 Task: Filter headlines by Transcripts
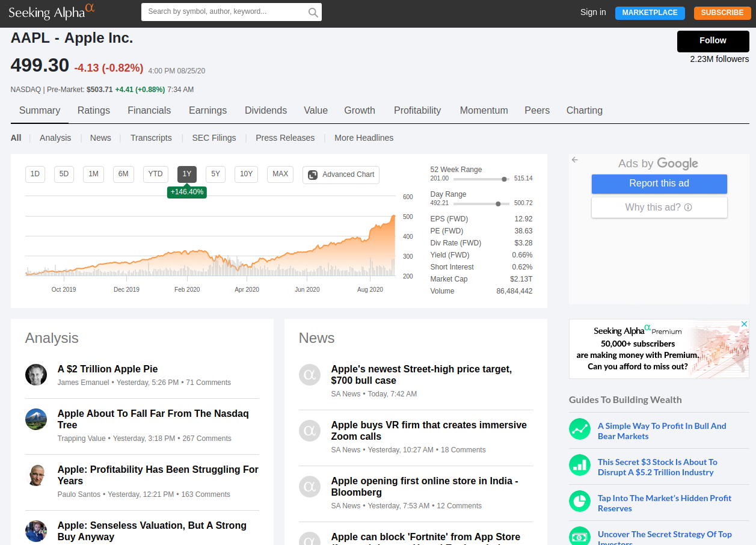pos(151,138)
